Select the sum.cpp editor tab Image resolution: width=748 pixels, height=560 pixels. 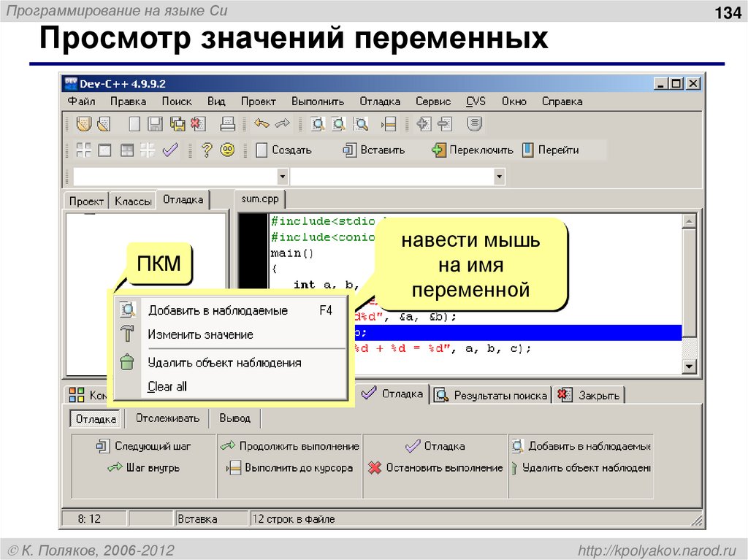click(260, 199)
